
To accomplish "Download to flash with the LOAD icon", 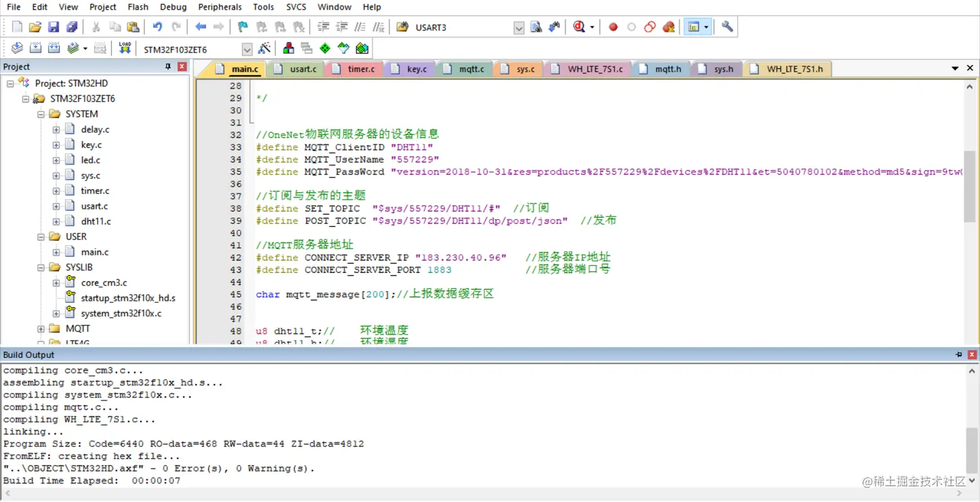I will coord(125,49).
